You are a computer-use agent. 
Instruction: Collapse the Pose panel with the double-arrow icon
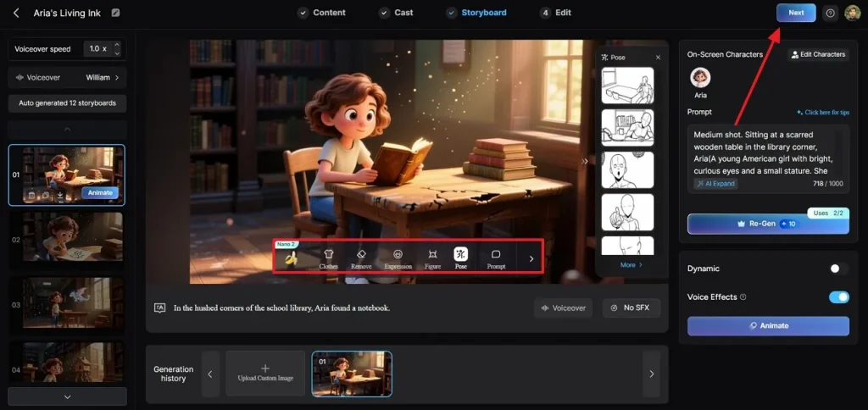tap(584, 162)
